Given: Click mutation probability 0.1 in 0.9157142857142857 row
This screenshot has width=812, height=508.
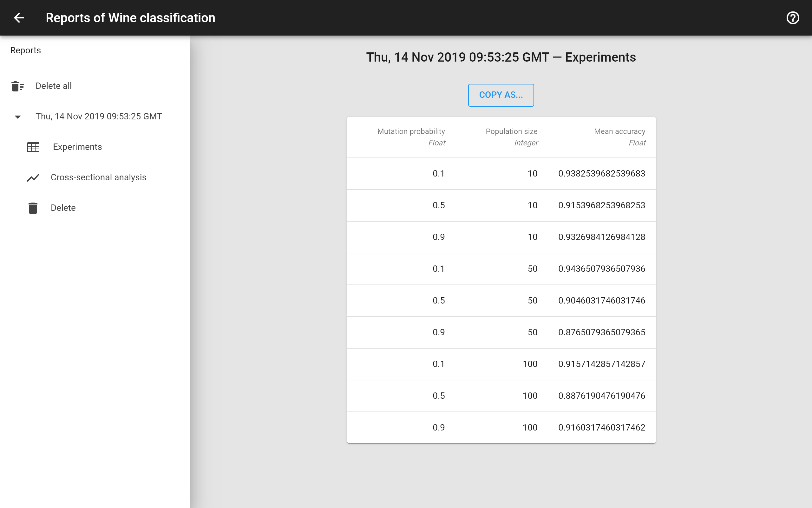Looking at the screenshot, I should (x=439, y=364).
